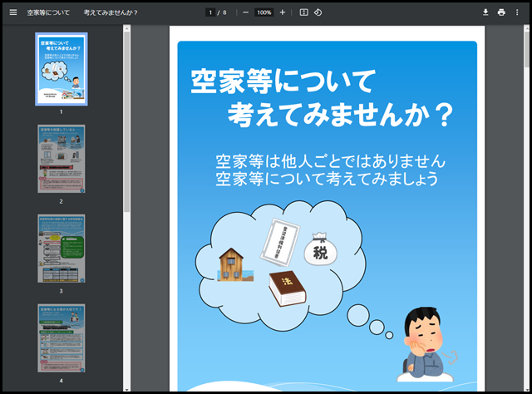The width and height of the screenshot is (532, 394).
Task: Click the document view scrollbar thumb
Action: coord(526,50)
